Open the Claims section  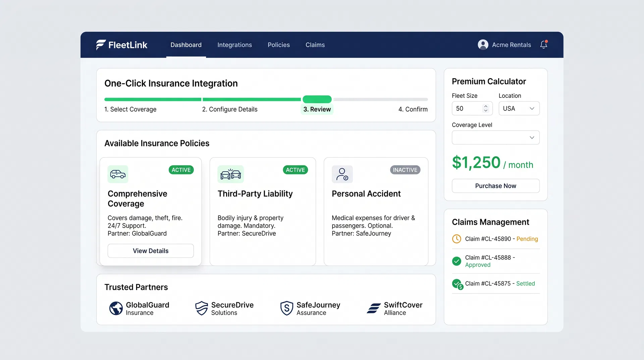coord(315,45)
